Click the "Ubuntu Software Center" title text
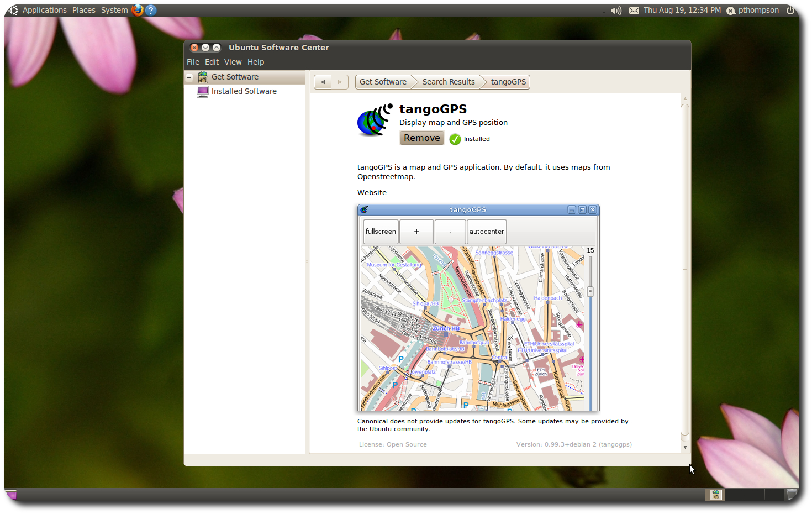812x514 pixels. click(279, 48)
